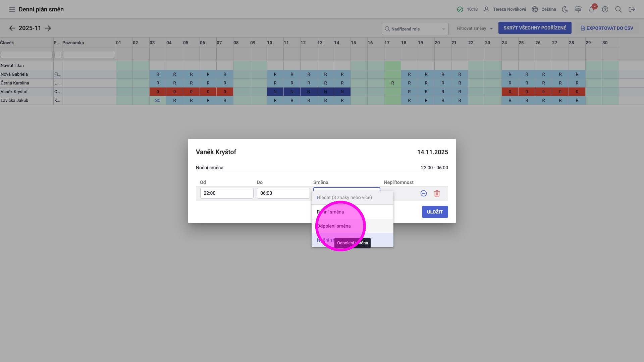Image resolution: width=644 pixels, height=362 pixels.
Task: Click the search magnifier icon
Action: click(619, 9)
